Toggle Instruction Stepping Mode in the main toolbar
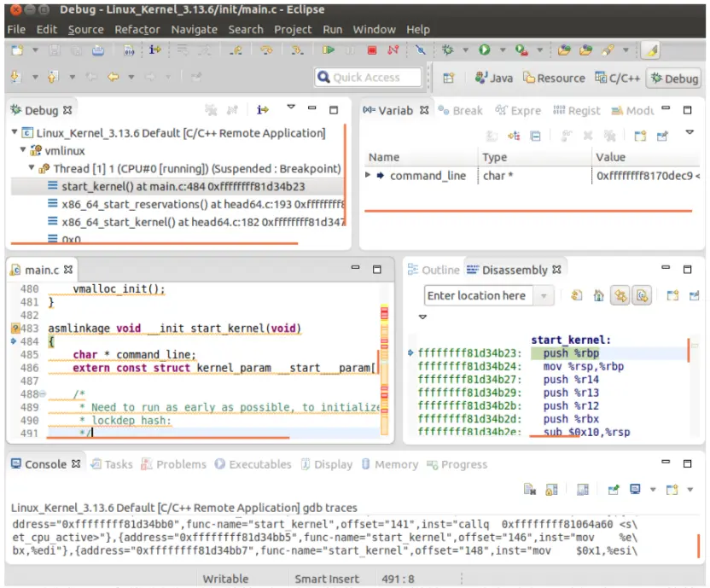The width and height of the screenshot is (710, 588). 154,49
